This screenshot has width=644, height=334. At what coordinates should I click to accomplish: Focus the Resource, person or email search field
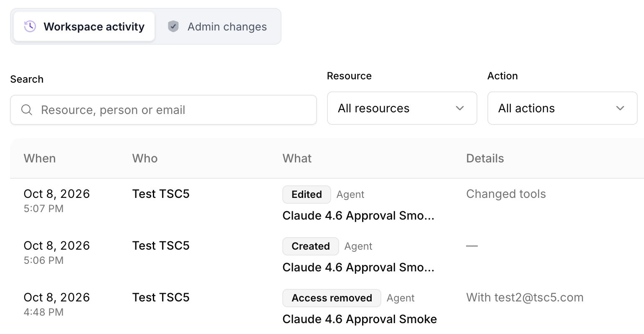[163, 110]
